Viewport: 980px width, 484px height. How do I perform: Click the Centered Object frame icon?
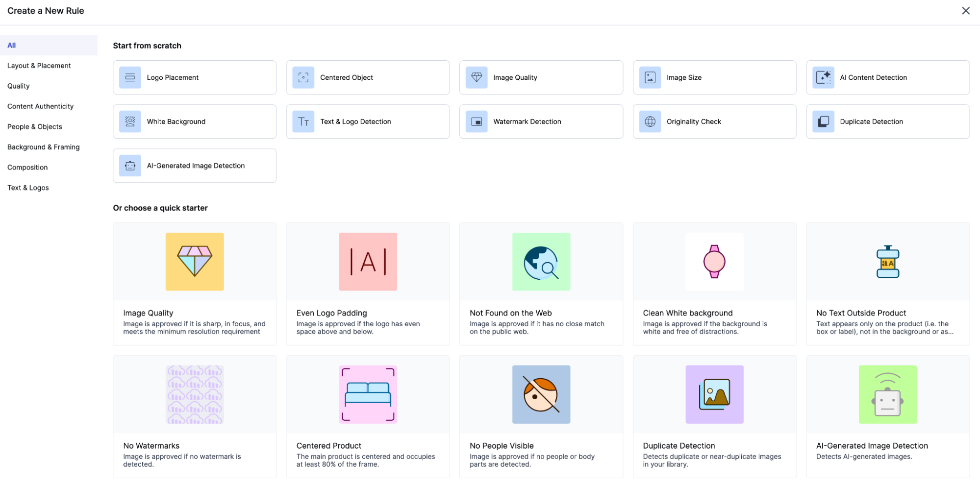[x=303, y=77]
